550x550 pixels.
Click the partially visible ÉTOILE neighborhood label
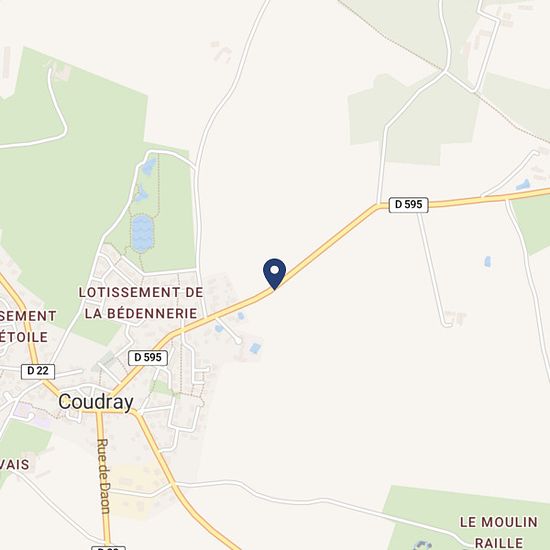24,337
